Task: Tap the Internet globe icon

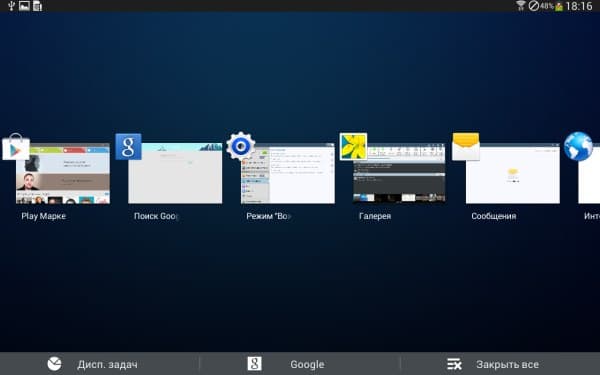Action: 578,146
